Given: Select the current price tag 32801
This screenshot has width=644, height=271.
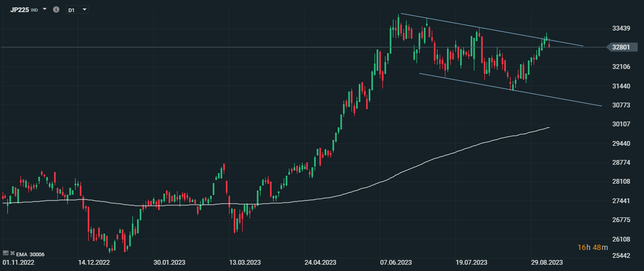Looking at the screenshot, I should pos(621,47).
